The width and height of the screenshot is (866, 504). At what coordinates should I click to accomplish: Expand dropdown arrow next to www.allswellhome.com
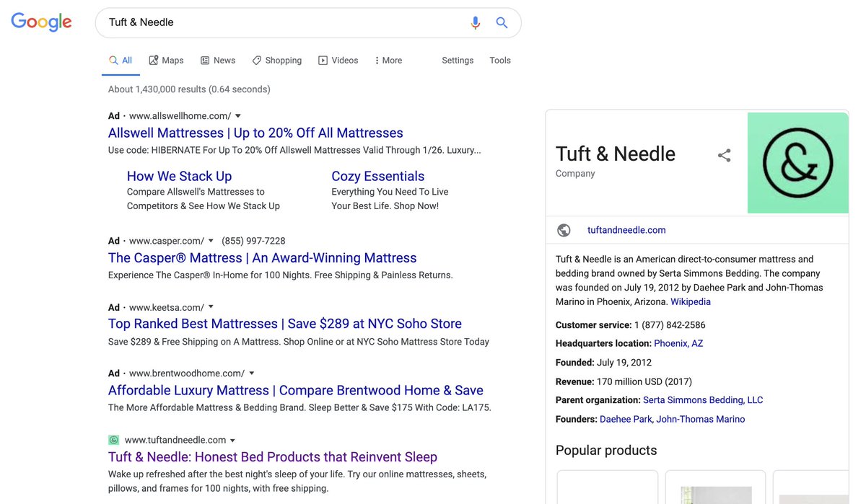point(238,116)
